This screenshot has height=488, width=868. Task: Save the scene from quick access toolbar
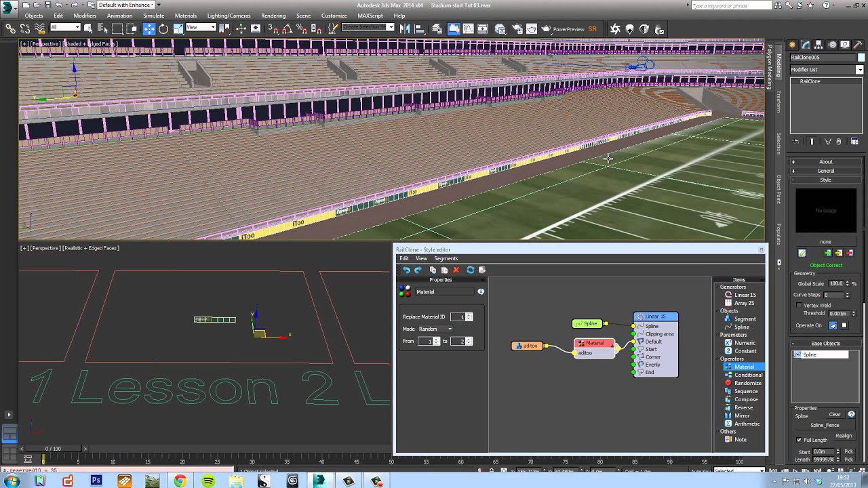tap(47, 5)
